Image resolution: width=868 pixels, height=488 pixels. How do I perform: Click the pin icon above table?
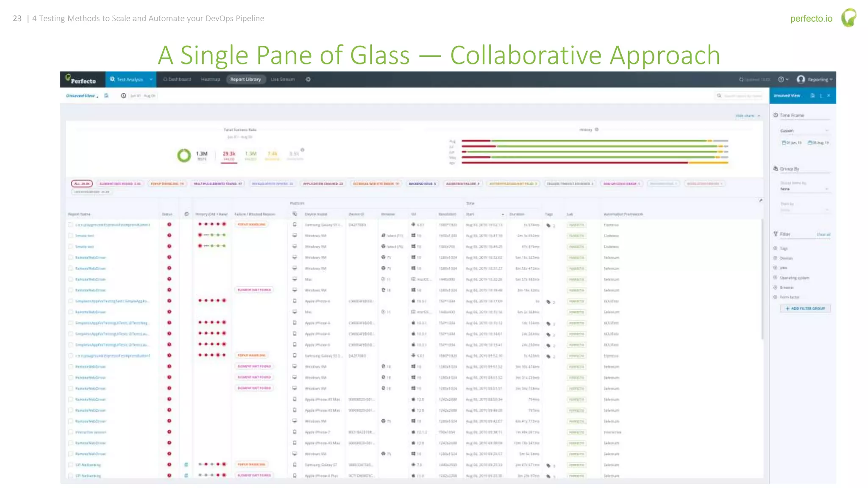(x=761, y=200)
